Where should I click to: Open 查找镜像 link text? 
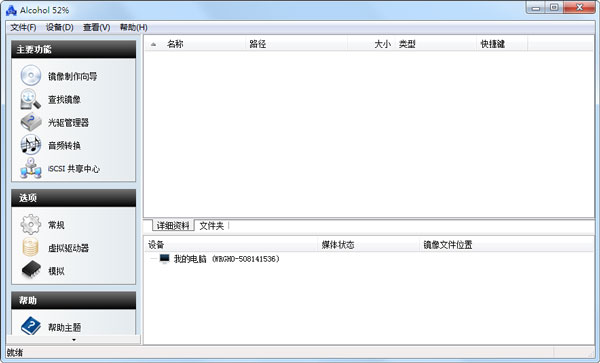click(x=64, y=99)
